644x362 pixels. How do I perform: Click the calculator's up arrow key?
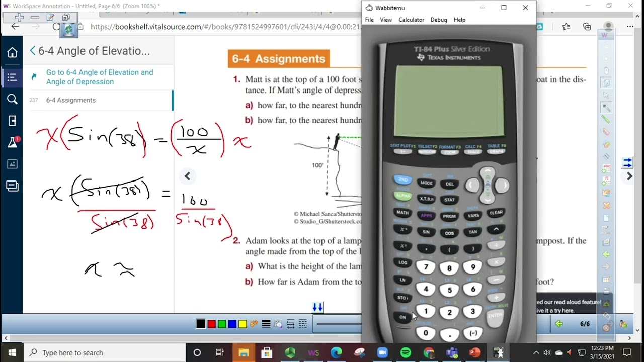click(487, 173)
